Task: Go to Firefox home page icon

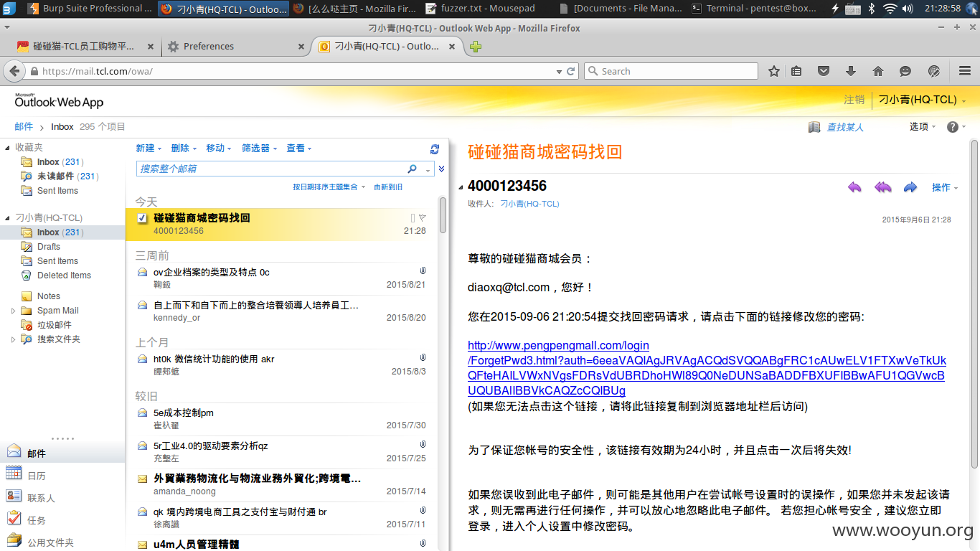Action: point(877,71)
